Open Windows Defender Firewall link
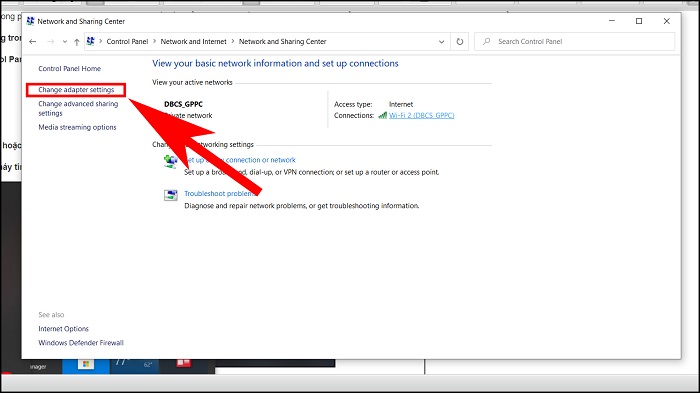Image resolution: width=700 pixels, height=393 pixels. coord(81,343)
